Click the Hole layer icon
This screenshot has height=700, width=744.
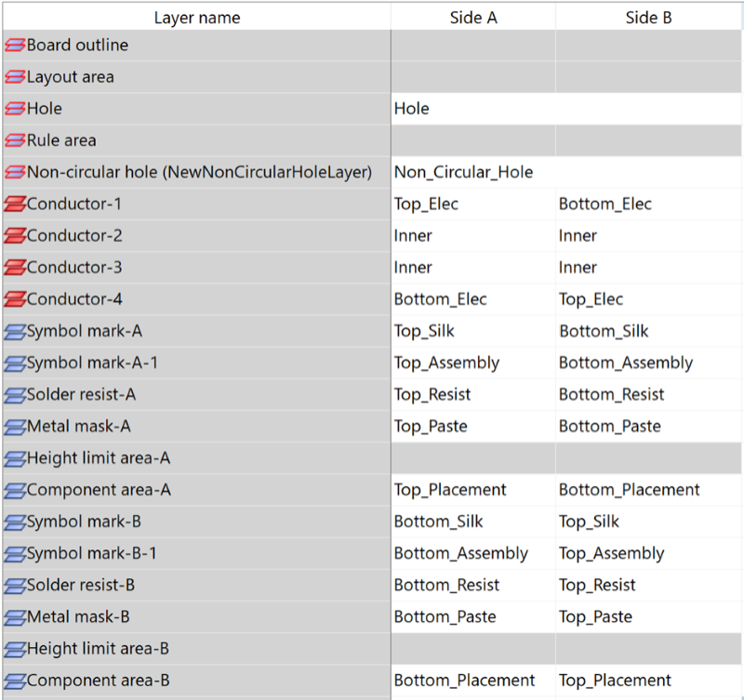[15, 109]
